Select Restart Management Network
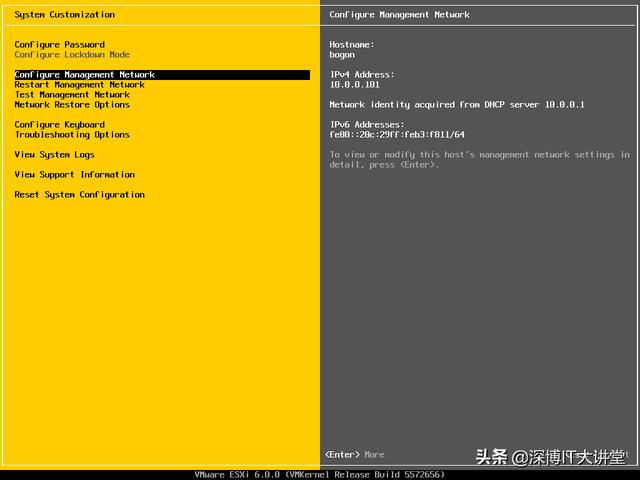This screenshot has width=640, height=480. (x=79, y=84)
